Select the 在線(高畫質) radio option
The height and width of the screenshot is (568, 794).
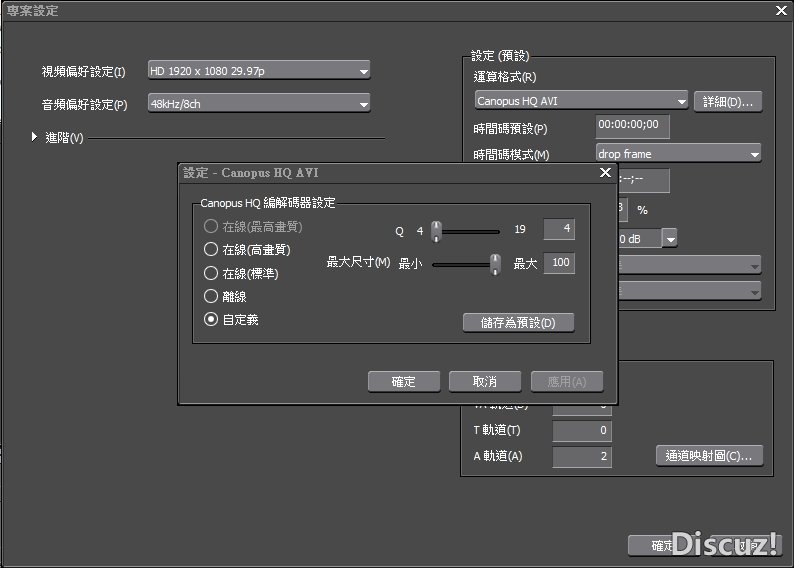pyautogui.click(x=211, y=249)
